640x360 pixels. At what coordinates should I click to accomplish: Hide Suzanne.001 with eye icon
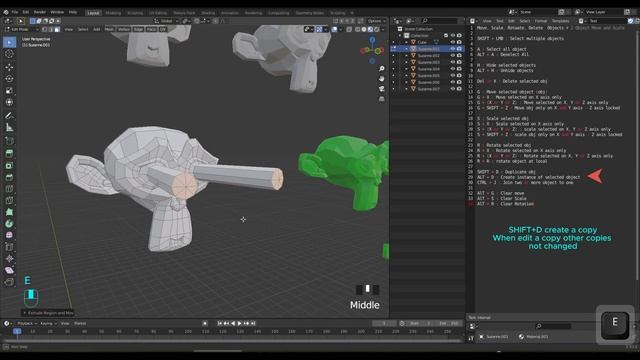coord(453,49)
